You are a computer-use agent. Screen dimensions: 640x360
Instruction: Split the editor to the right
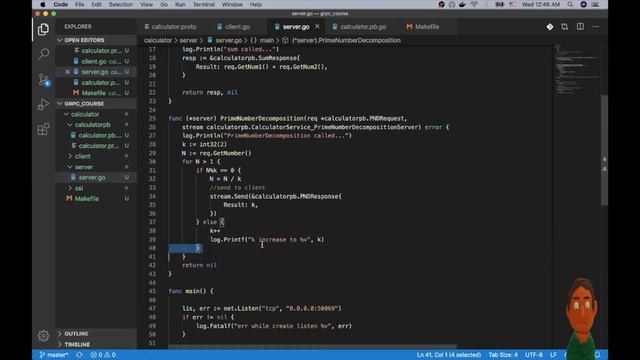580,27
